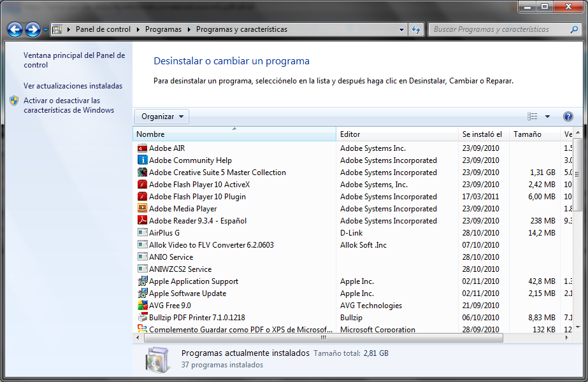
Task: Expand the view options dropdown arrow
Action: 547,117
